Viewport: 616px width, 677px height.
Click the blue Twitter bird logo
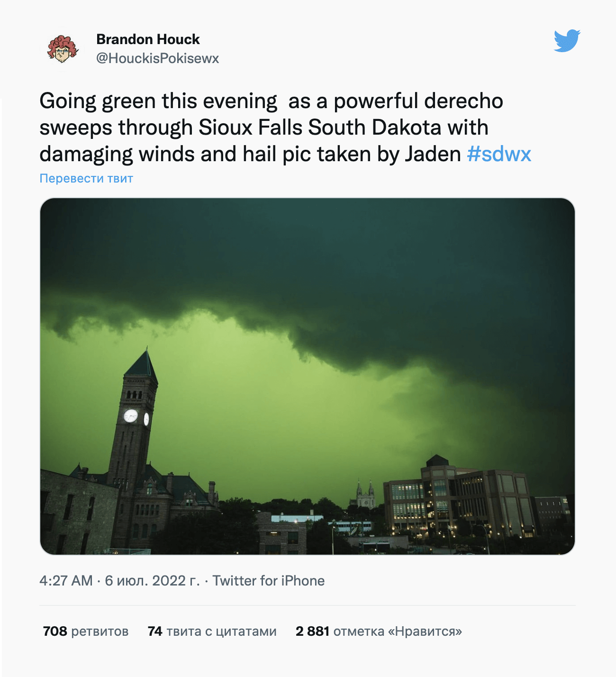pyautogui.click(x=567, y=41)
